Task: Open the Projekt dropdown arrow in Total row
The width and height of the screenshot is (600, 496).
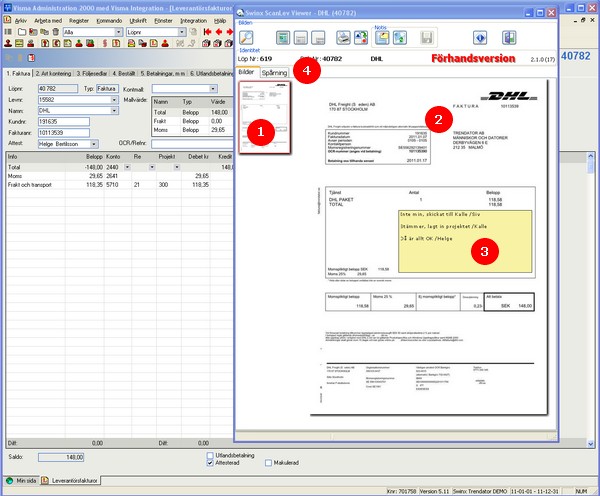Action: click(176, 167)
